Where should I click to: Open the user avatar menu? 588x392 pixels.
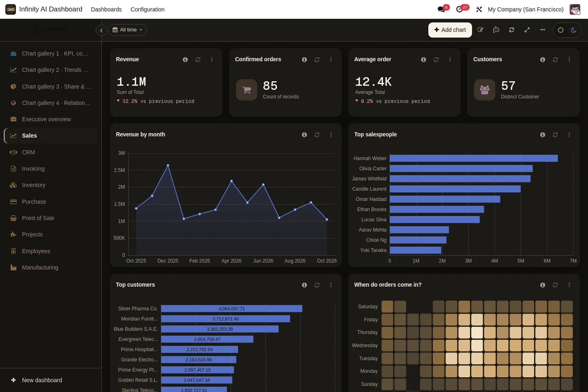click(575, 9)
